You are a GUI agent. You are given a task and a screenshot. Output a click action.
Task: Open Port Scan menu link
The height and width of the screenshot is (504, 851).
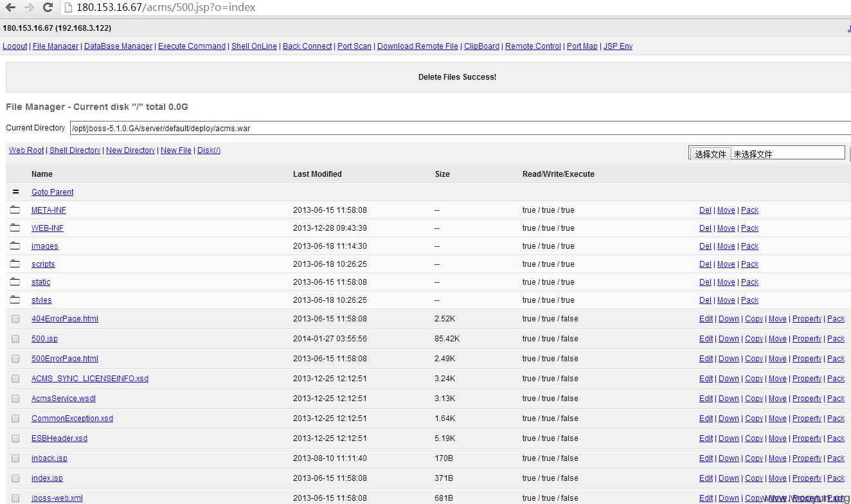354,46
